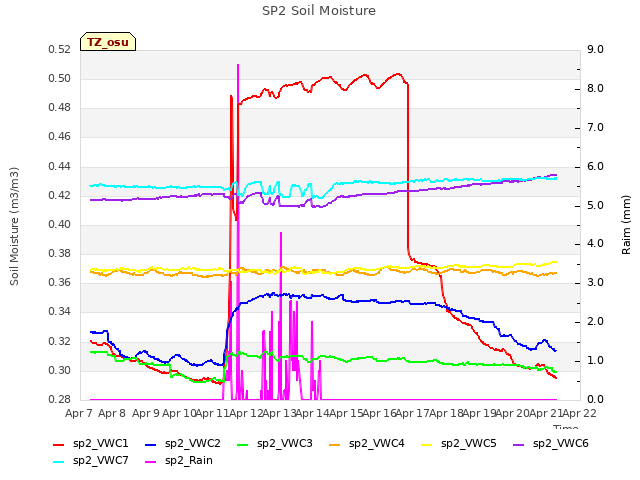Image resolution: width=640 pixels, height=480 pixels.
Task: Click the orange sp2_VWC4 legend swatch
Action: tap(335, 445)
